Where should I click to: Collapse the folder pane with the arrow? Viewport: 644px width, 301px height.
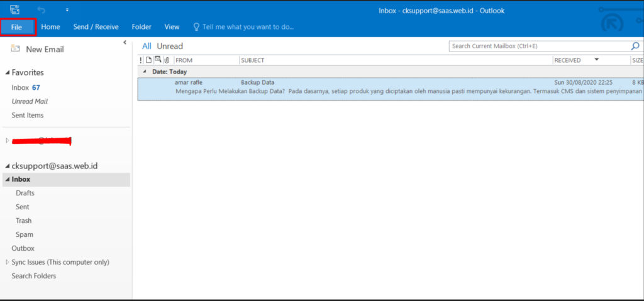click(x=125, y=42)
